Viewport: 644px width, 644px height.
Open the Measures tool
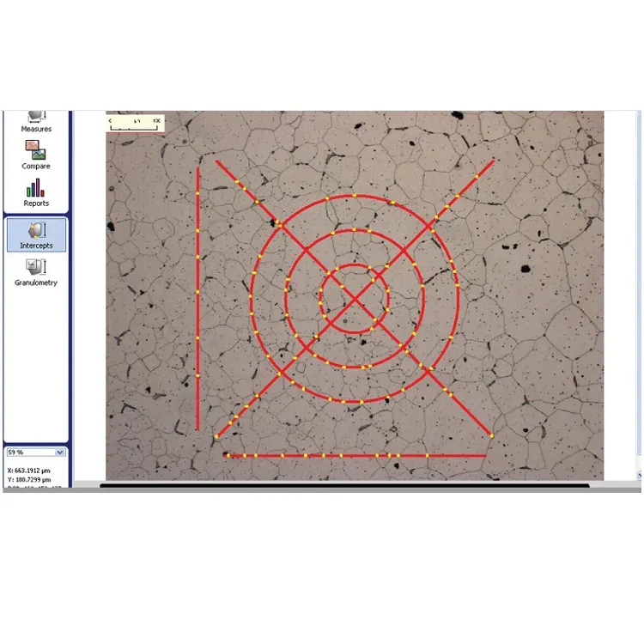tap(36, 120)
